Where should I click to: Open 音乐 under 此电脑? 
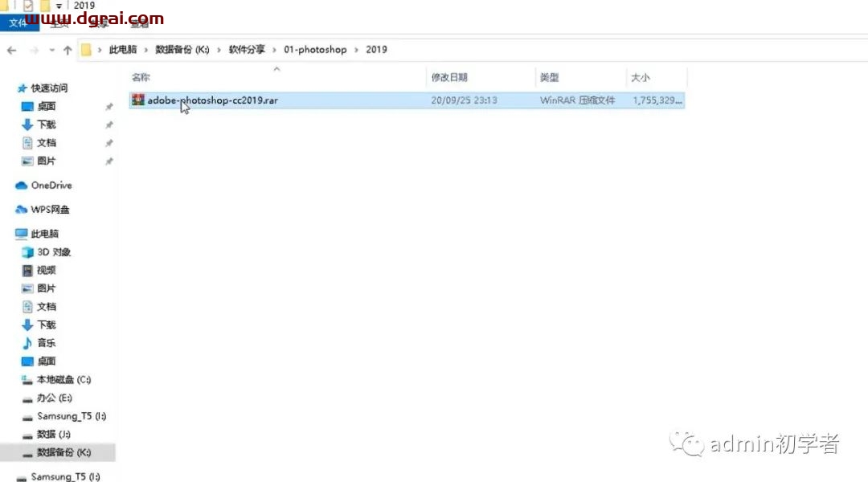(47, 344)
